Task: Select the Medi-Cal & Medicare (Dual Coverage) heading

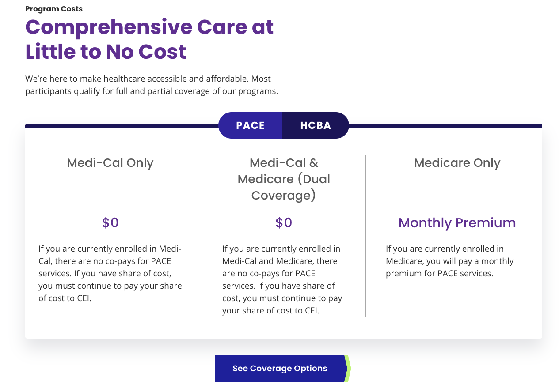Action: tap(284, 179)
